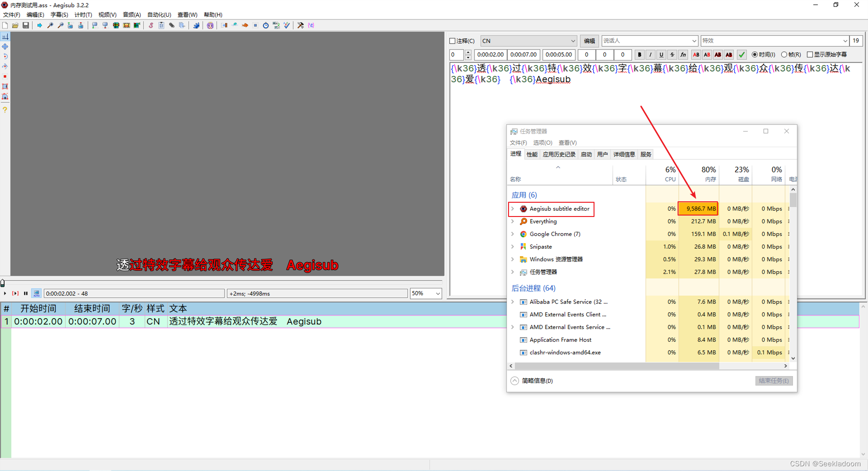This screenshot has width=868, height=471.
Task: Open Fonts Collector icon
Action: click(182, 25)
